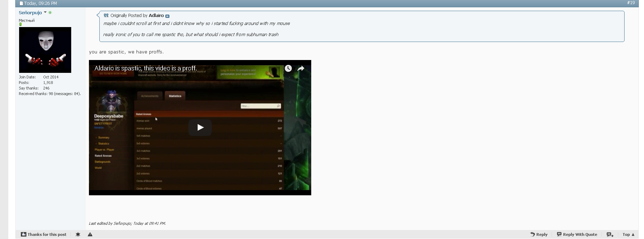Click Reply With Quote button
Image resolution: width=644 pixels, height=239 pixels.
click(x=577, y=234)
